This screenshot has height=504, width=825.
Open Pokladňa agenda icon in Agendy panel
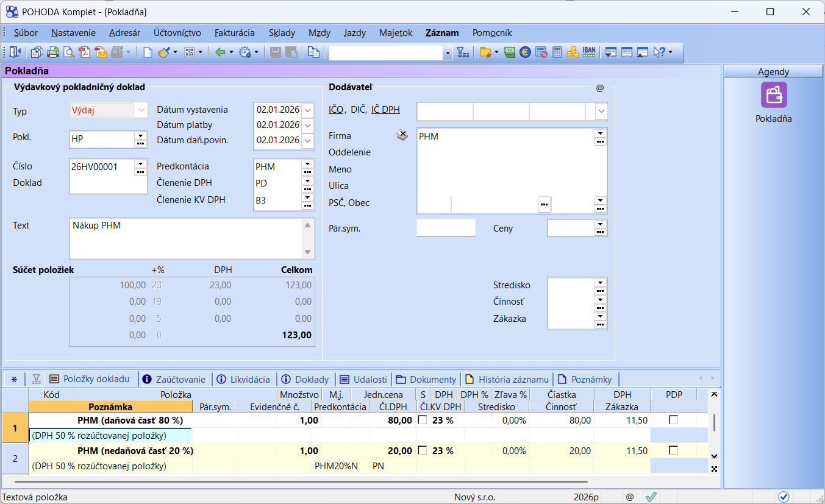[773, 96]
